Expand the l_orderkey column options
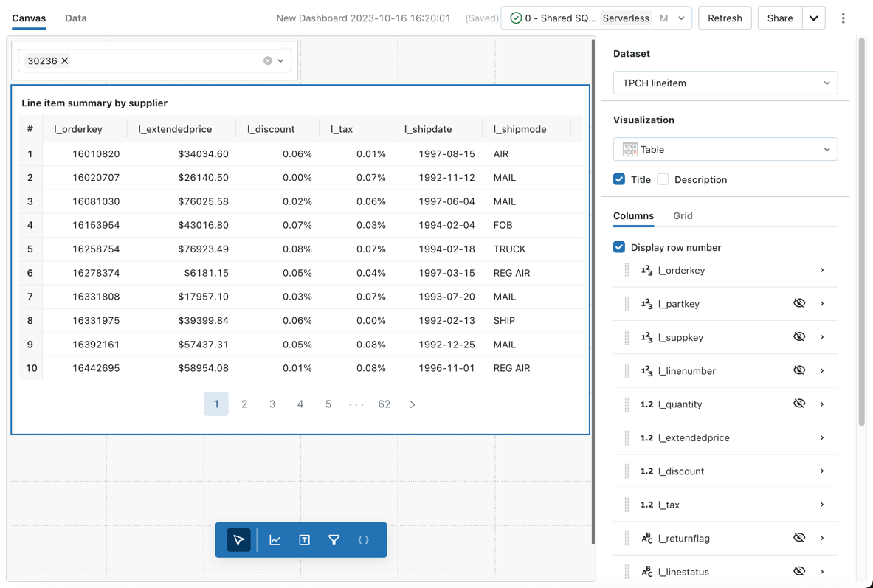Image resolution: width=873 pixels, height=588 pixels. pos(821,270)
